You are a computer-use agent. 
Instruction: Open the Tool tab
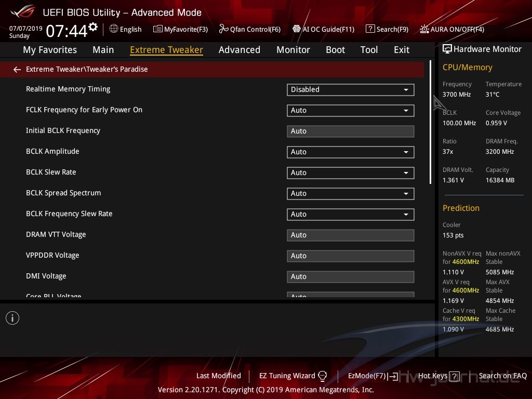(x=369, y=50)
